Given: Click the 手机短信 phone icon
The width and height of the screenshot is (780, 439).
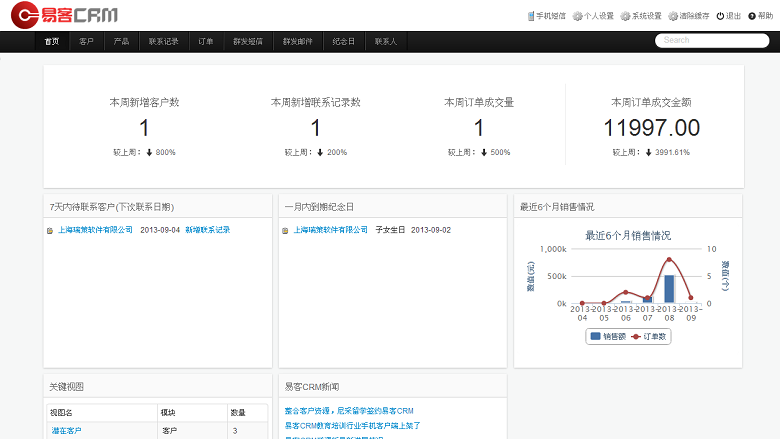Looking at the screenshot, I should tap(531, 16).
